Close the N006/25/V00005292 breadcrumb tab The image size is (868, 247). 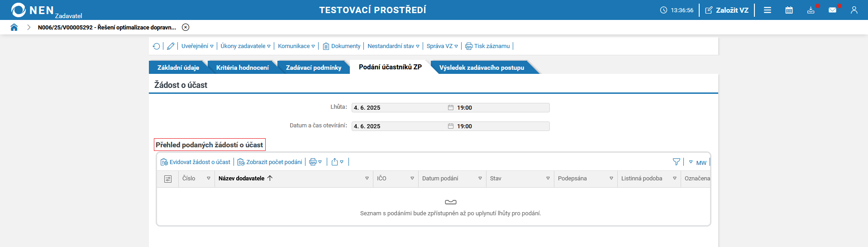(x=186, y=27)
